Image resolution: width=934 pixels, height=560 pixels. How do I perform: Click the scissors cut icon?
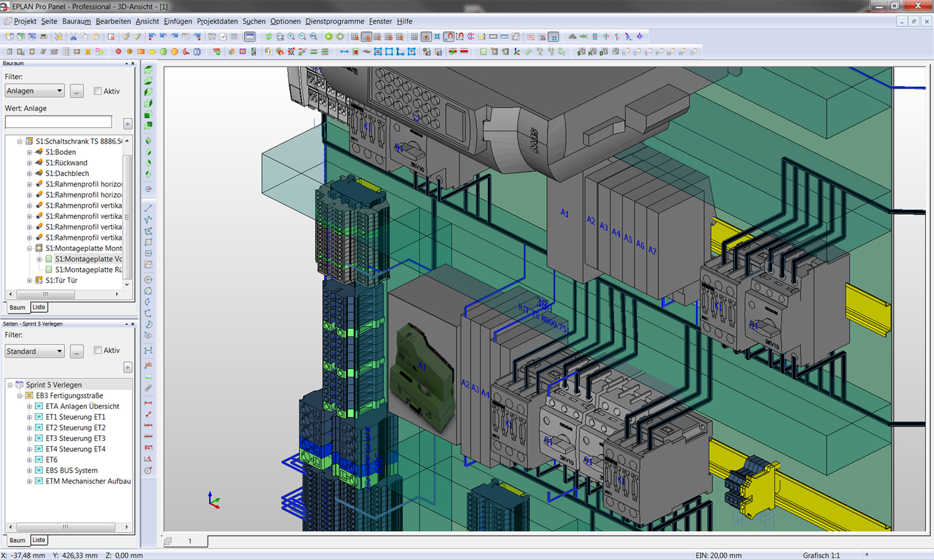pyautogui.click(x=73, y=37)
